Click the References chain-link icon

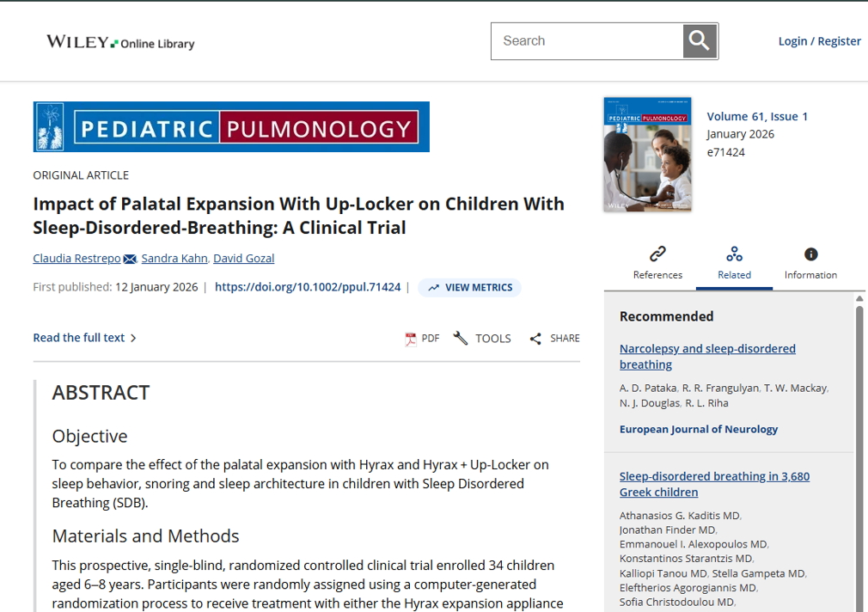(x=657, y=254)
